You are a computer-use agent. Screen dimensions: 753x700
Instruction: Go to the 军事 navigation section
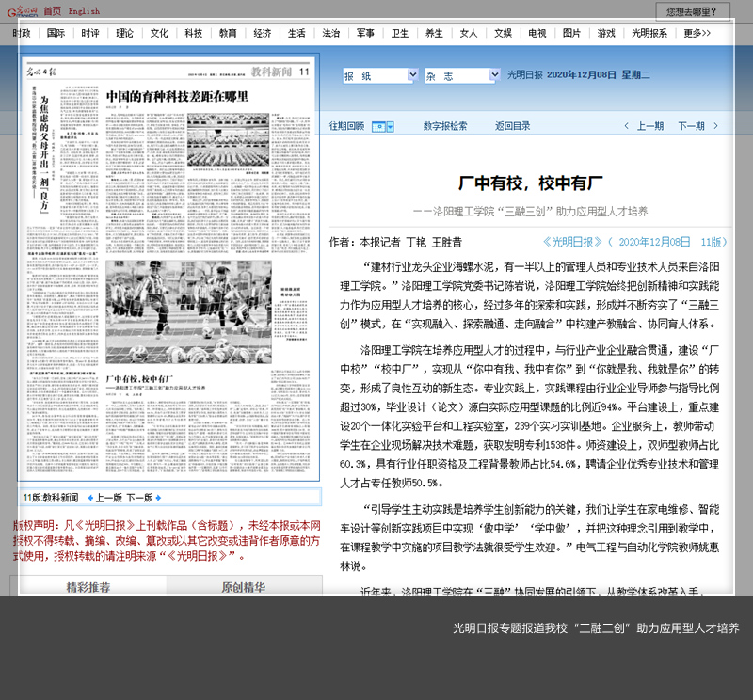pos(365,33)
